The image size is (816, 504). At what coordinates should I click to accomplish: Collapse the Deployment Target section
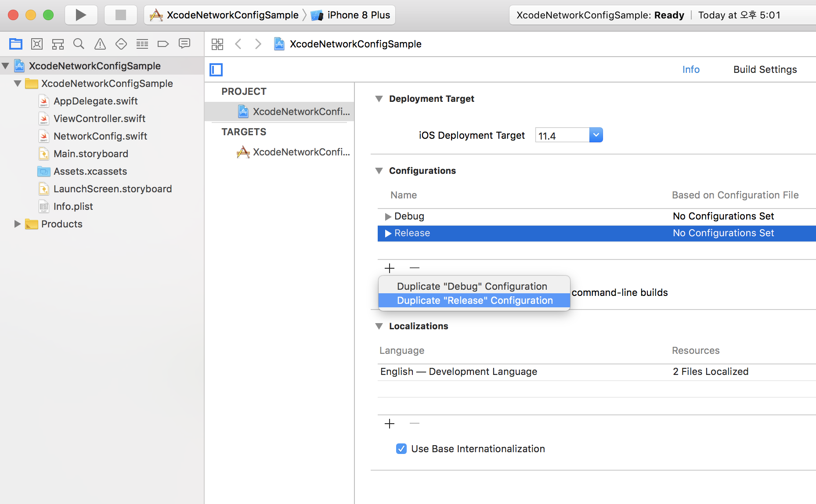click(x=379, y=99)
